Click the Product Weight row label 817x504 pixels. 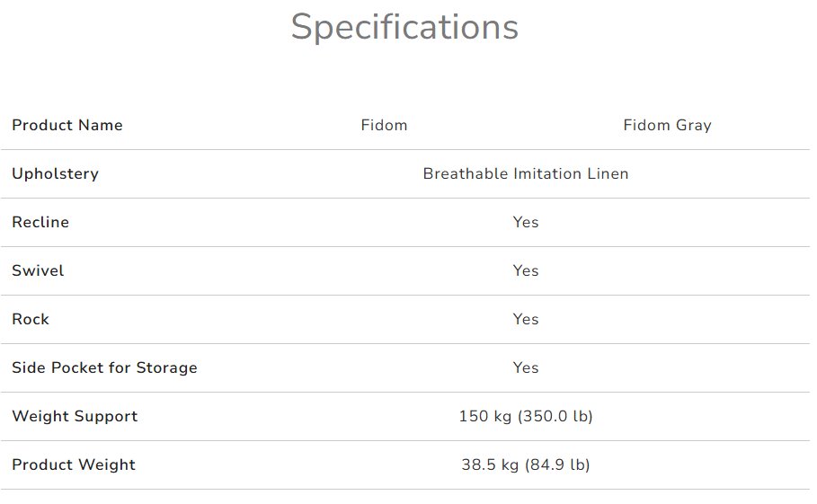74,465
